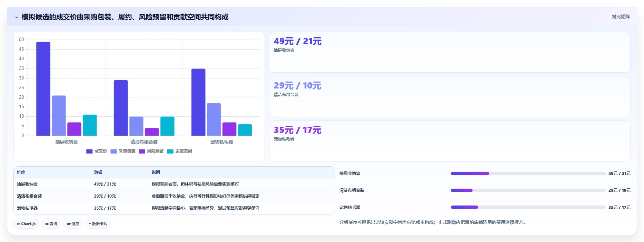Click the 清洁布组合装 progress bar
Viewport: 644px width, 242px height.
tap(528, 190)
